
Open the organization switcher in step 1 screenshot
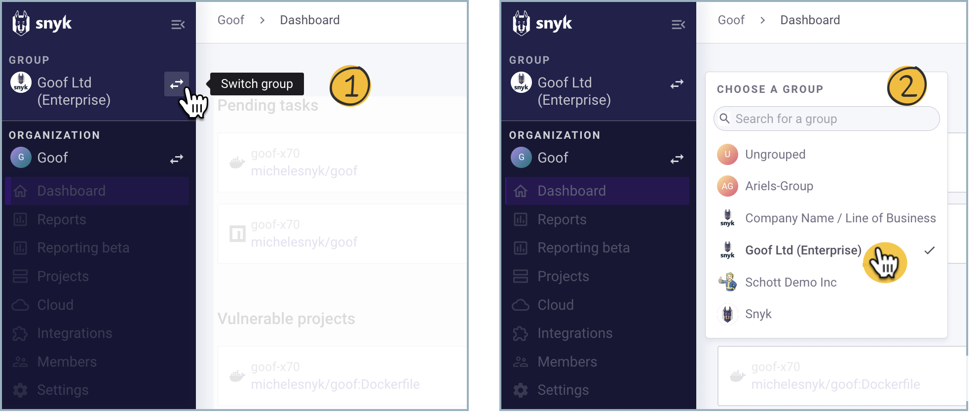[x=176, y=159]
